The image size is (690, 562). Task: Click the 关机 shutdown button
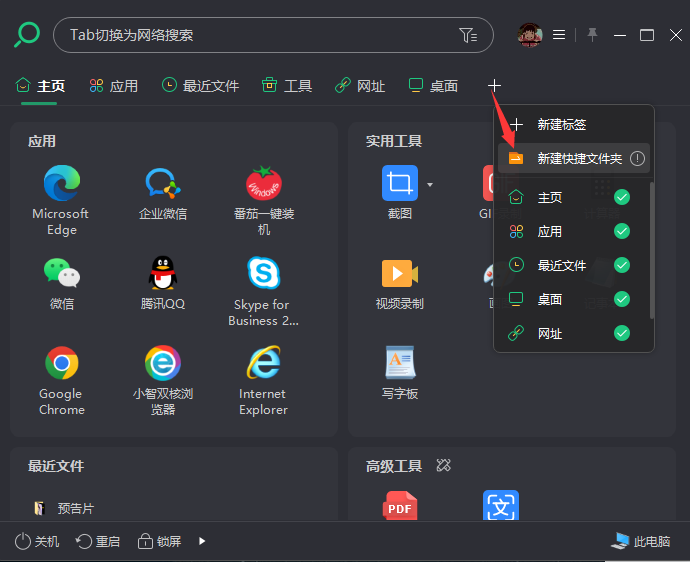pos(37,541)
